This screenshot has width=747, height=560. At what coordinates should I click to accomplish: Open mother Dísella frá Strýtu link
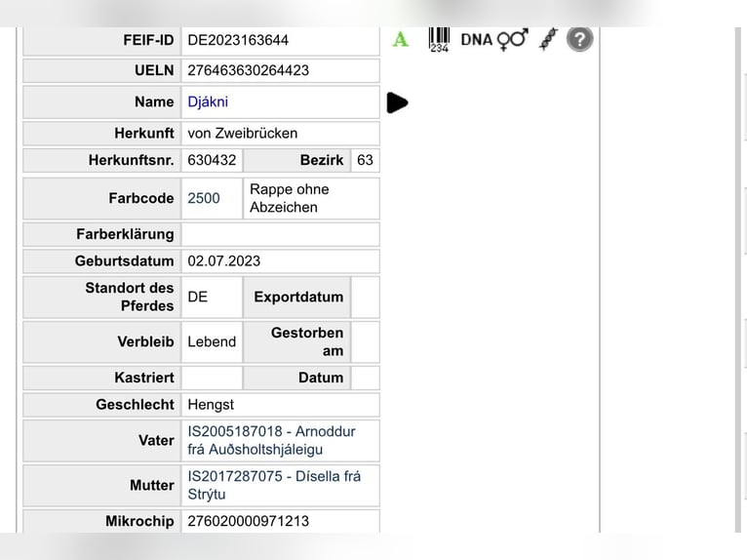point(274,485)
